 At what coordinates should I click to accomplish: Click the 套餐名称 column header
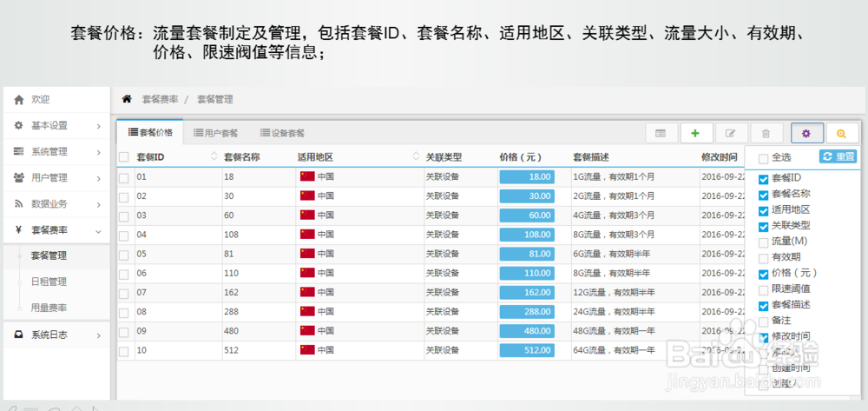pyautogui.click(x=242, y=156)
